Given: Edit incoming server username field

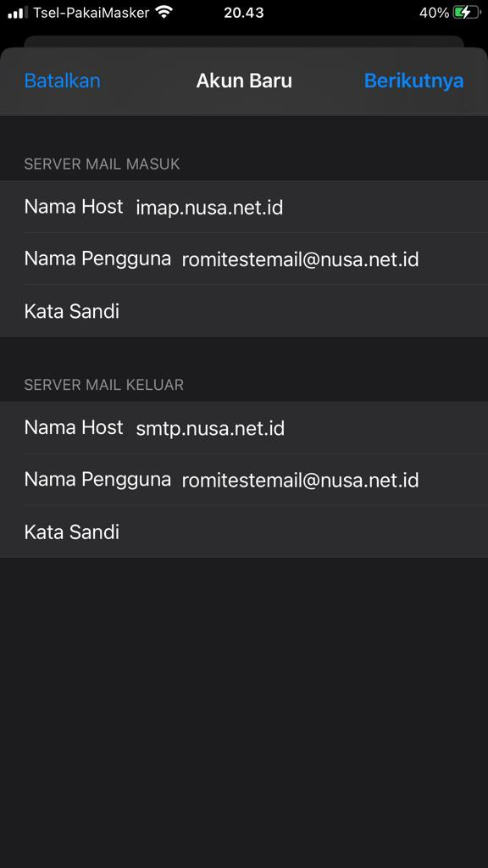Looking at the screenshot, I should (244, 259).
